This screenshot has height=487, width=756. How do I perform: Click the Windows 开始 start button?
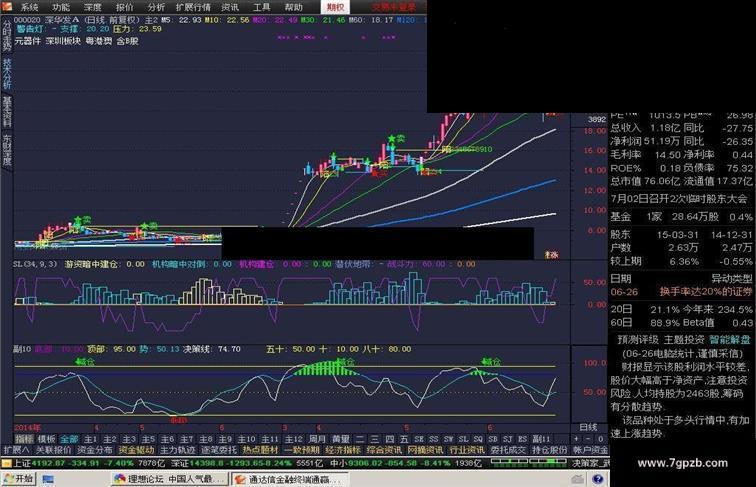click(x=18, y=479)
